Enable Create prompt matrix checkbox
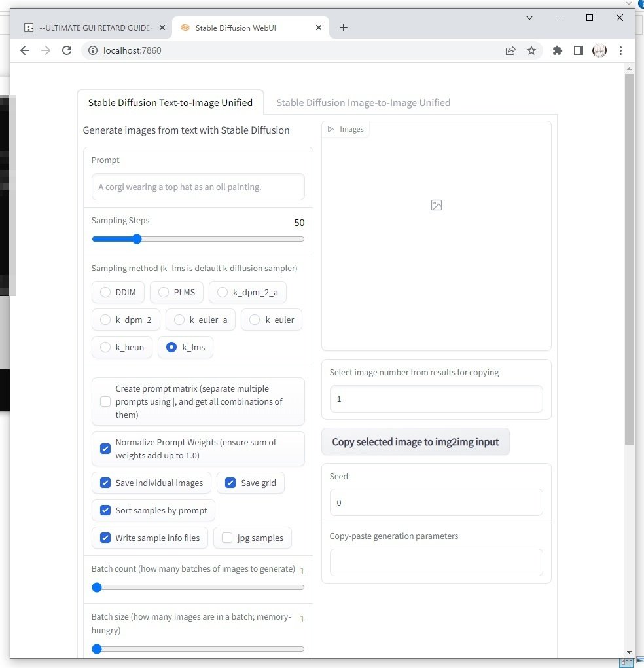This screenshot has width=644, height=668. 105,401
